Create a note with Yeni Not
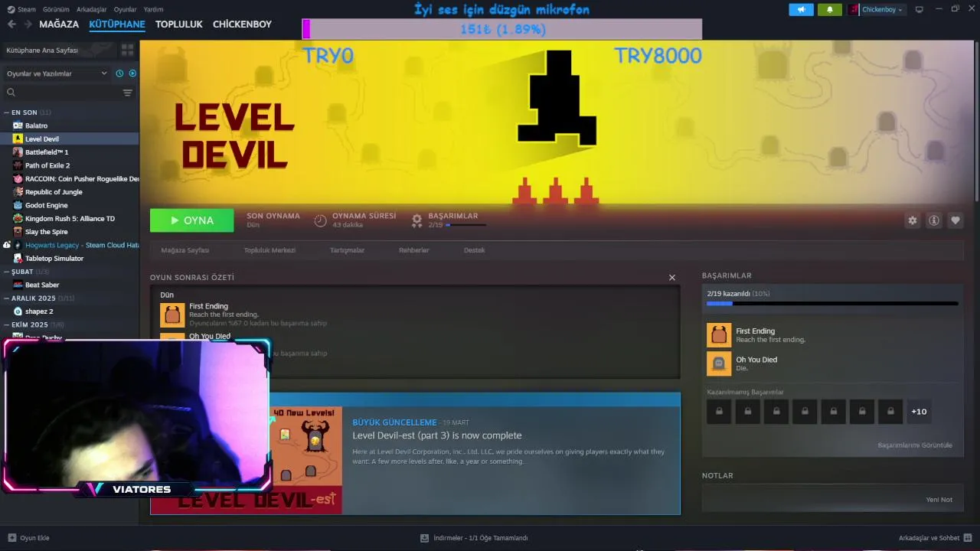Screen dimensions: 980x551 [x=939, y=500]
